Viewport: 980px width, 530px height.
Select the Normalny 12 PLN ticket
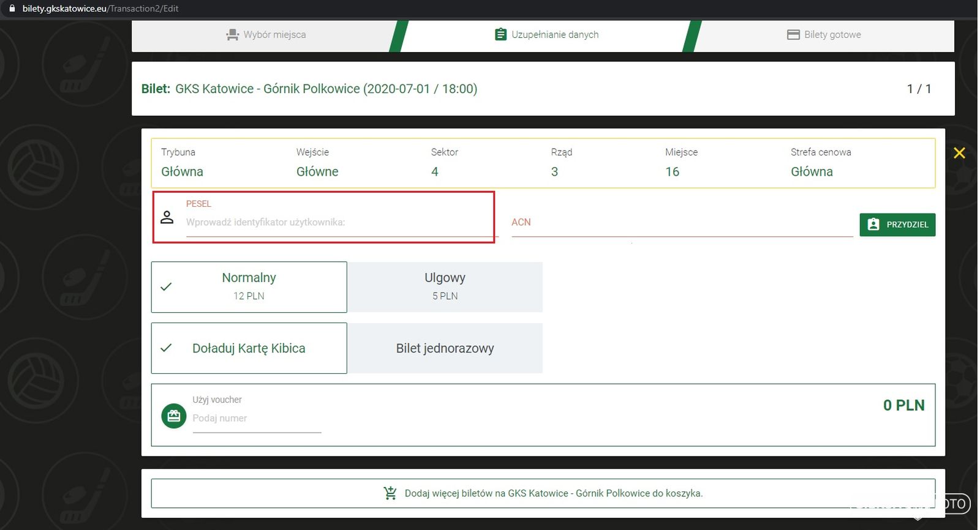click(249, 287)
